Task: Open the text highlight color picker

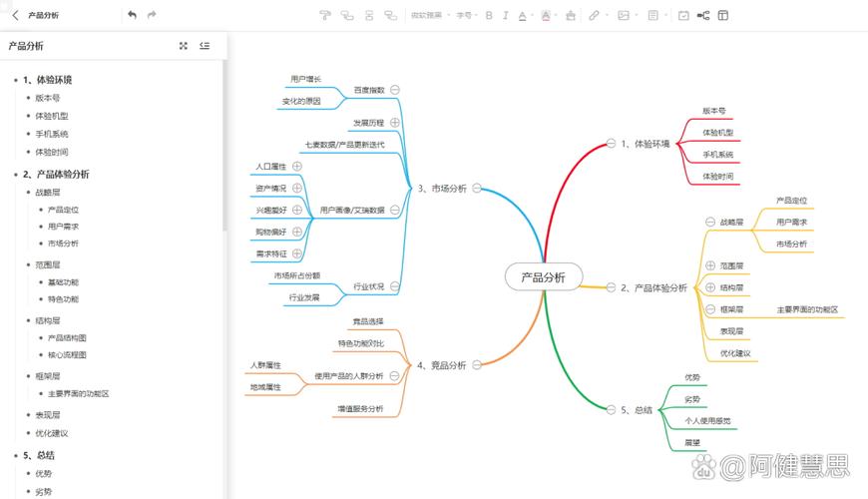Action: (547, 15)
